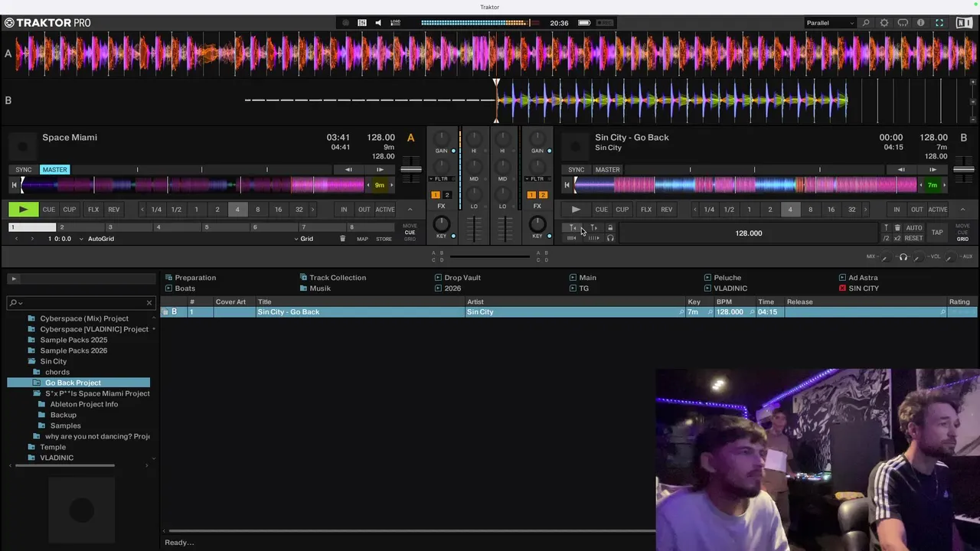Set Deck A loop size to 8

click(x=257, y=210)
